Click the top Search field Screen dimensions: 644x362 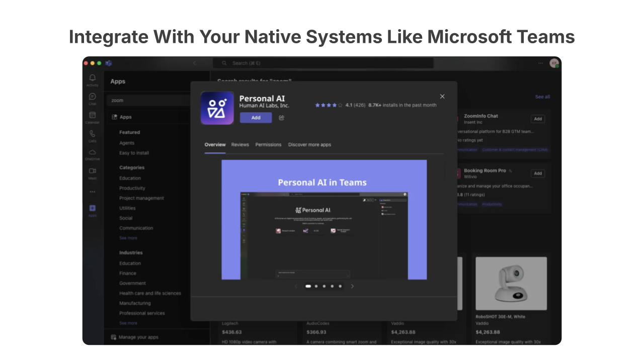point(323,63)
